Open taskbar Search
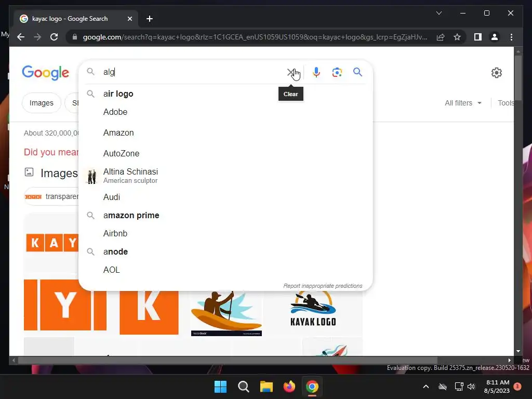The height and width of the screenshot is (399, 532). 243,387
